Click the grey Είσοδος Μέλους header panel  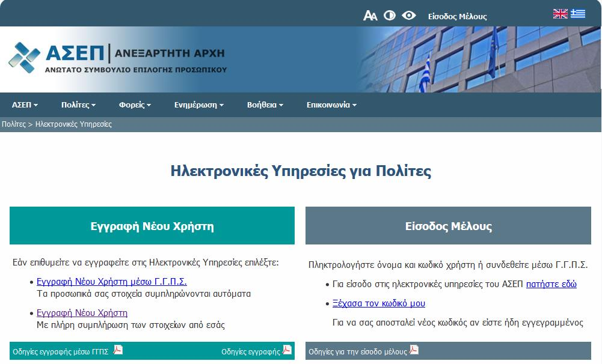(x=448, y=225)
